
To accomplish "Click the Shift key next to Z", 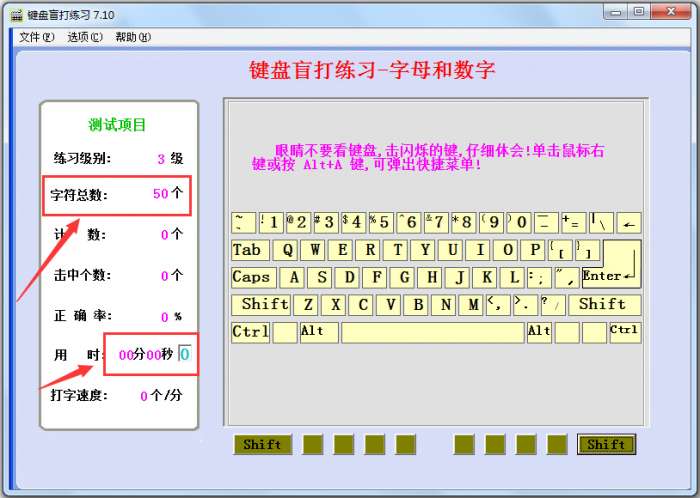I will pyautogui.click(x=261, y=305).
